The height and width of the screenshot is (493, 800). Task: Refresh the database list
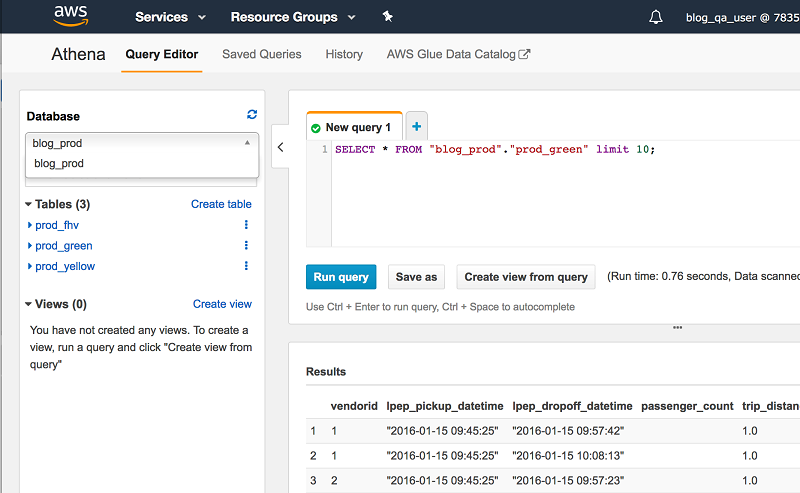[x=252, y=115]
